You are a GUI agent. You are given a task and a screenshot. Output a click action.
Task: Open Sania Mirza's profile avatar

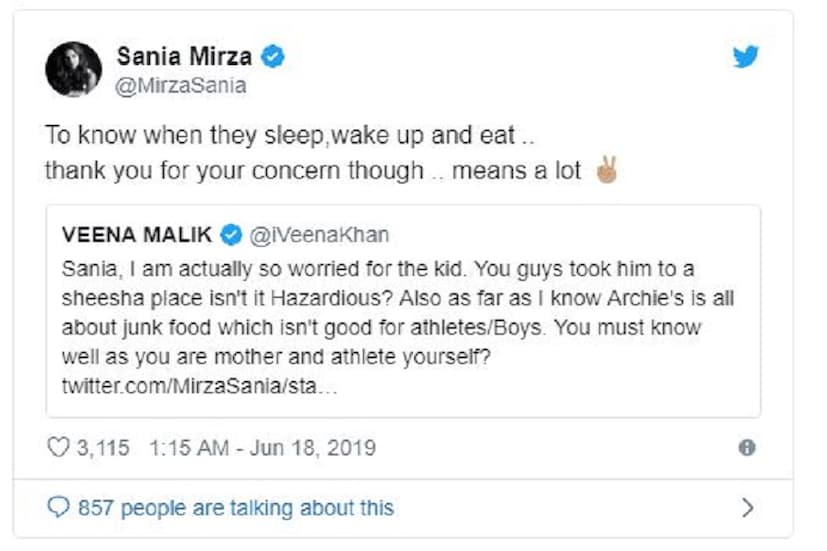pyautogui.click(x=73, y=69)
